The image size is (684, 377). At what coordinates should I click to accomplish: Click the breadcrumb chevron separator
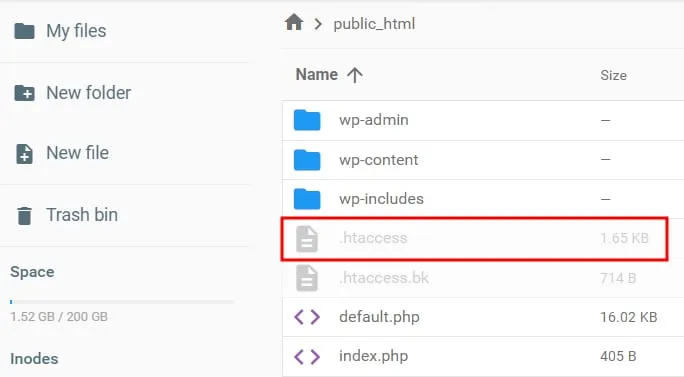[318, 24]
